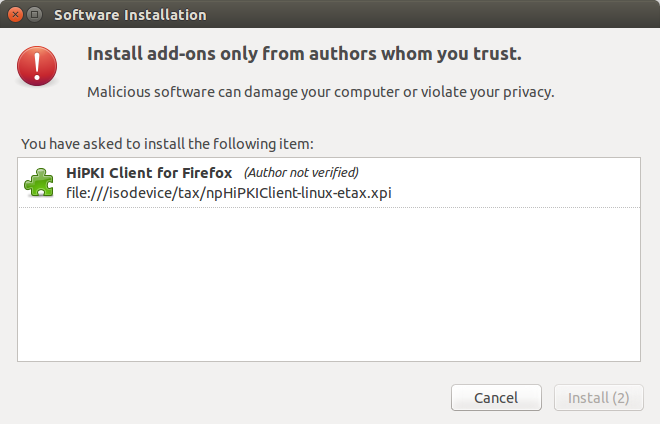Click the Author not verified label
This screenshot has width=660, height=424.
click(301, 173)
